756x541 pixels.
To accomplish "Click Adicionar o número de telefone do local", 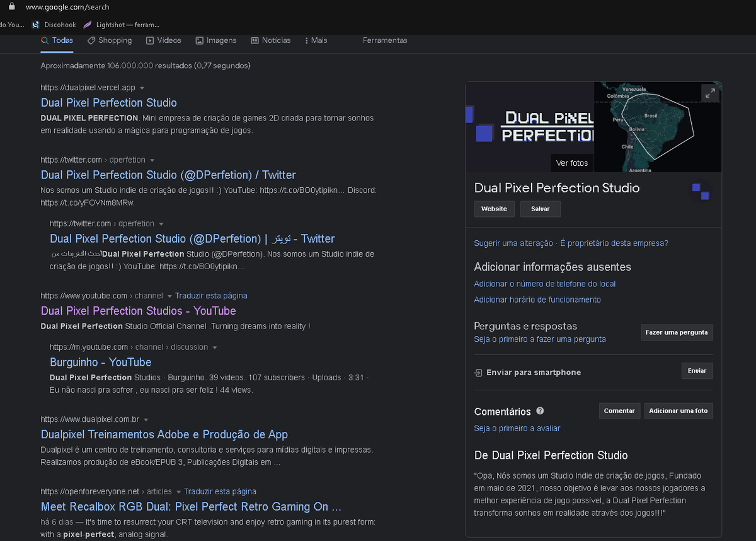I will click(545, 284).
